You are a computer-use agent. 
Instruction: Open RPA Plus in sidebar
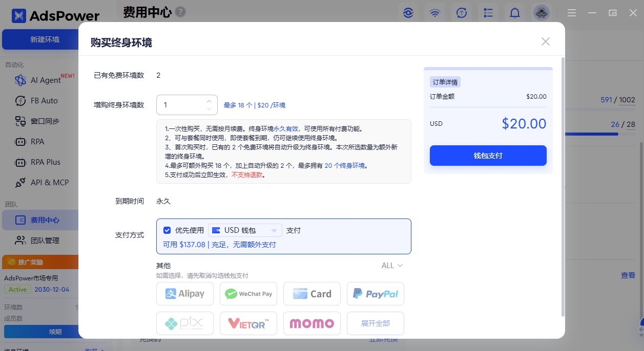click(40, 162)
